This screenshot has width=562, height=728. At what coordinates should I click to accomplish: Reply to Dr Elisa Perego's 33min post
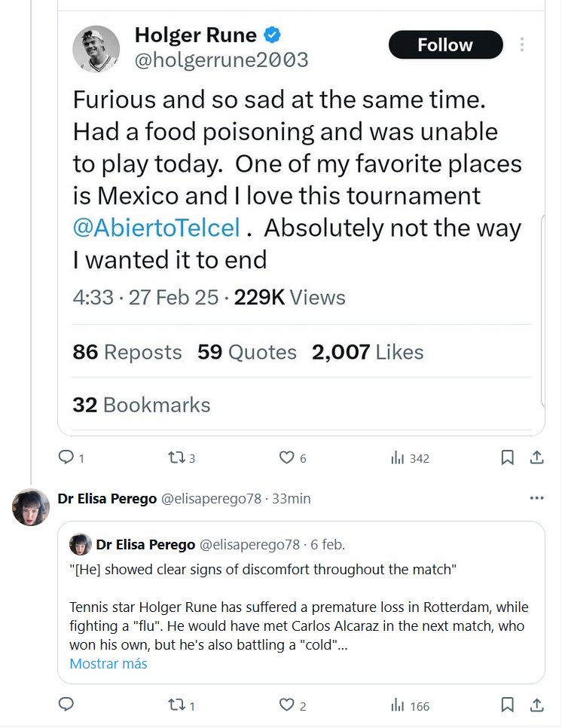coord(66,705)
